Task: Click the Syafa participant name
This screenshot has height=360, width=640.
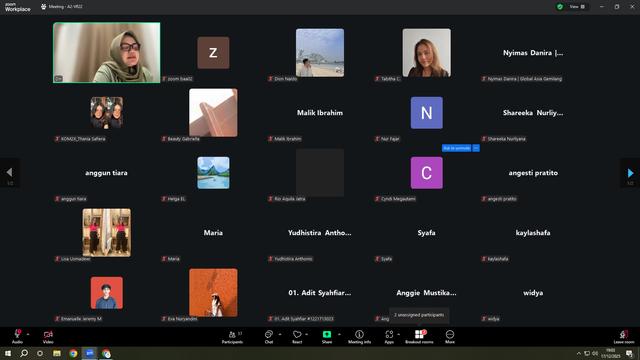Action: [427, 233]
